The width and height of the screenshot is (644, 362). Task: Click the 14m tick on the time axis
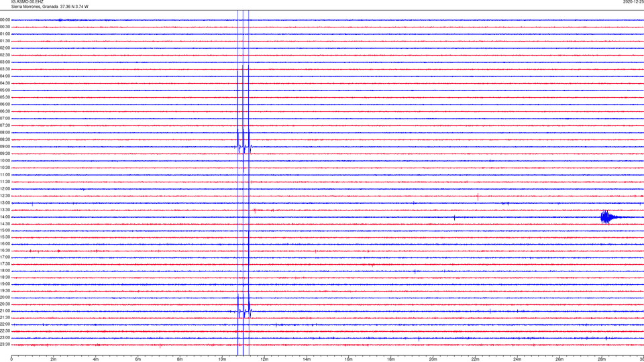(x=307, y=359)
